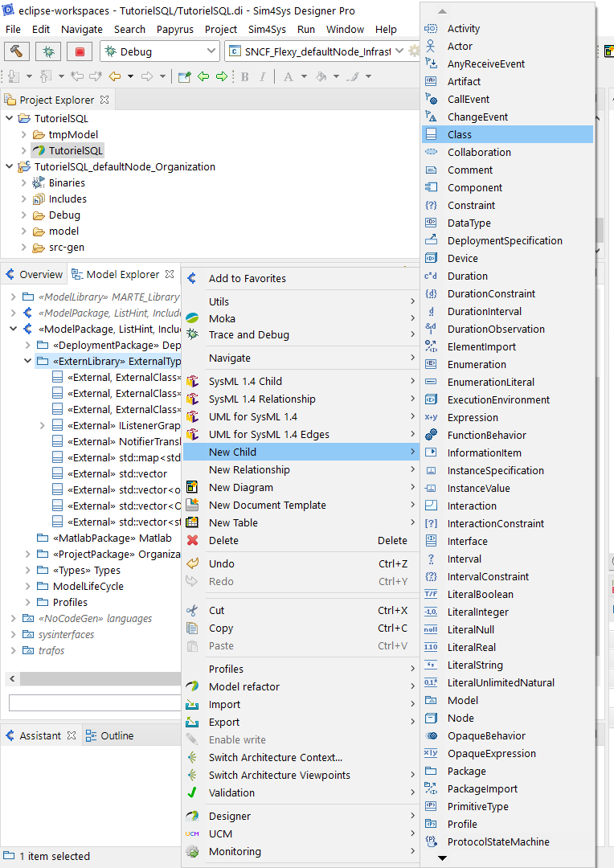Click the New Table icon
614x868 pixels.
tap(192, 522)
